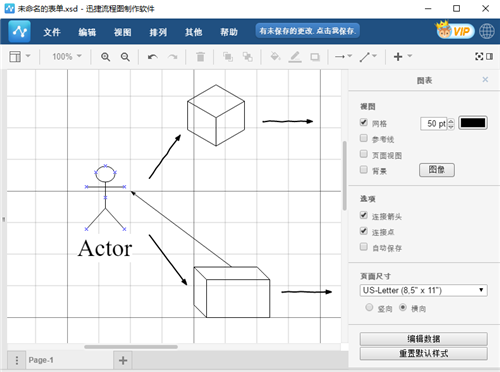
Task: Open the page options dots menu
Action: (x=17, y=360)
